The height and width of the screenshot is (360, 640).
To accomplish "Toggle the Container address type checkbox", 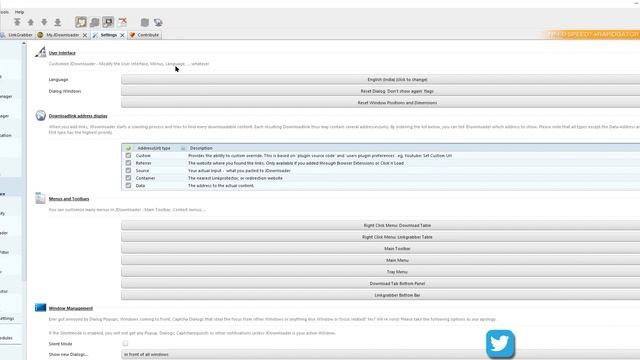I will pyautogui.click(x=128, y=178).
